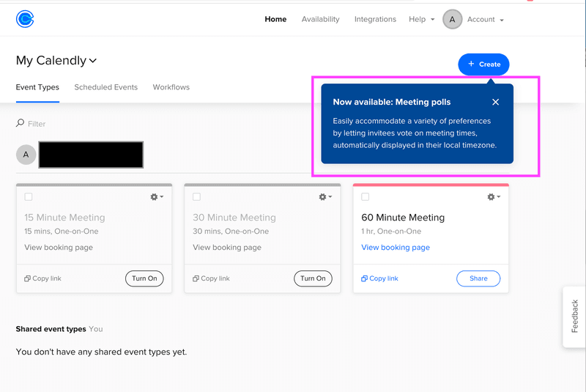Open gear settings on 60 Minute Meeting
586x392 pixels.
pyautogui.click(x=494, y=197)
